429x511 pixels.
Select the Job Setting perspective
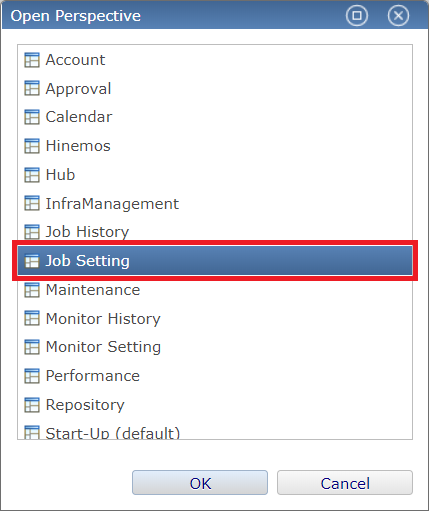(x=215, y=261)
